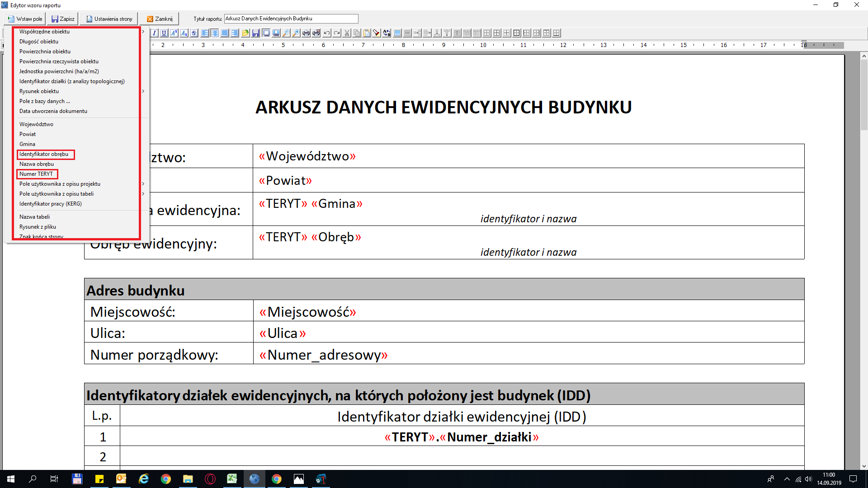Choose Rysunek z pliku entry

38,227
